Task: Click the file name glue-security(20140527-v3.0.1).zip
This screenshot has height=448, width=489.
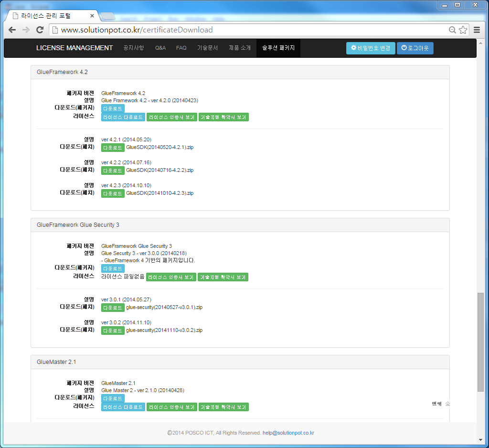Action: (164, 307)
